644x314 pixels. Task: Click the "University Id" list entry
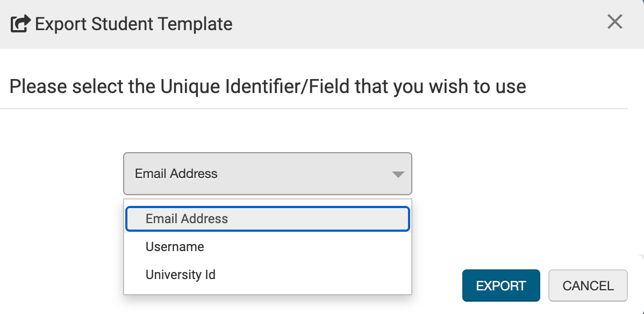tap(181, 275)
